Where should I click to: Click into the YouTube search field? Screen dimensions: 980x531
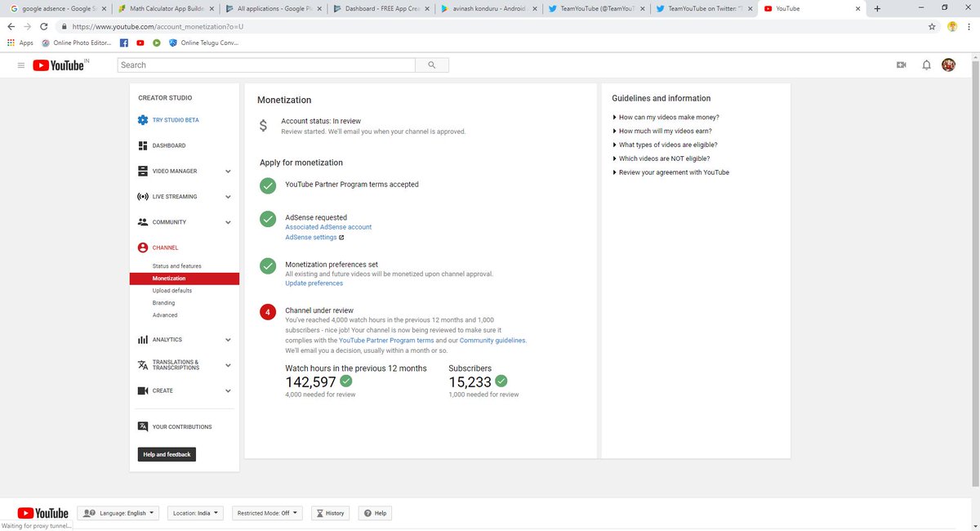(267, 65)
